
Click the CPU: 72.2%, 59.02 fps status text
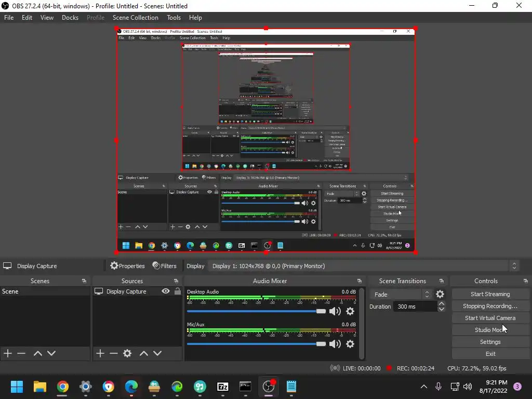477,368
